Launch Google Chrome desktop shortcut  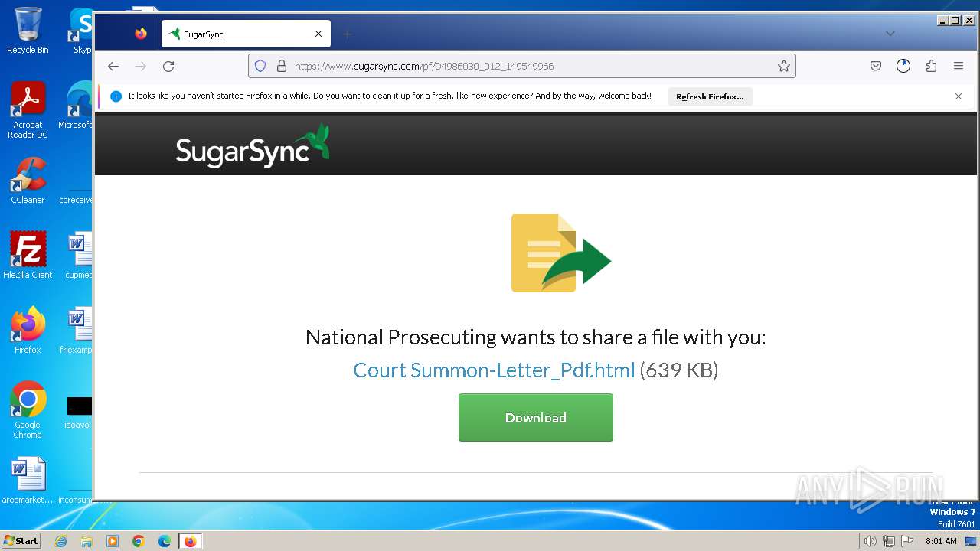click(28, 410)
